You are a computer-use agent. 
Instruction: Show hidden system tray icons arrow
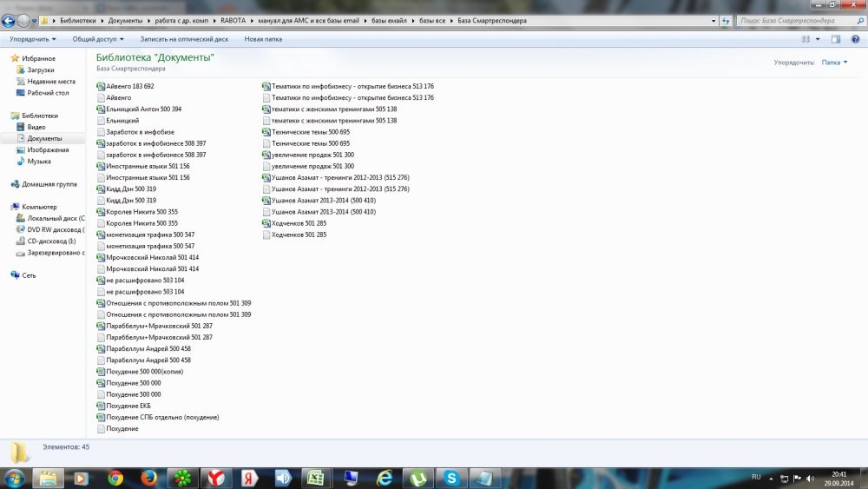pos(771,479)
